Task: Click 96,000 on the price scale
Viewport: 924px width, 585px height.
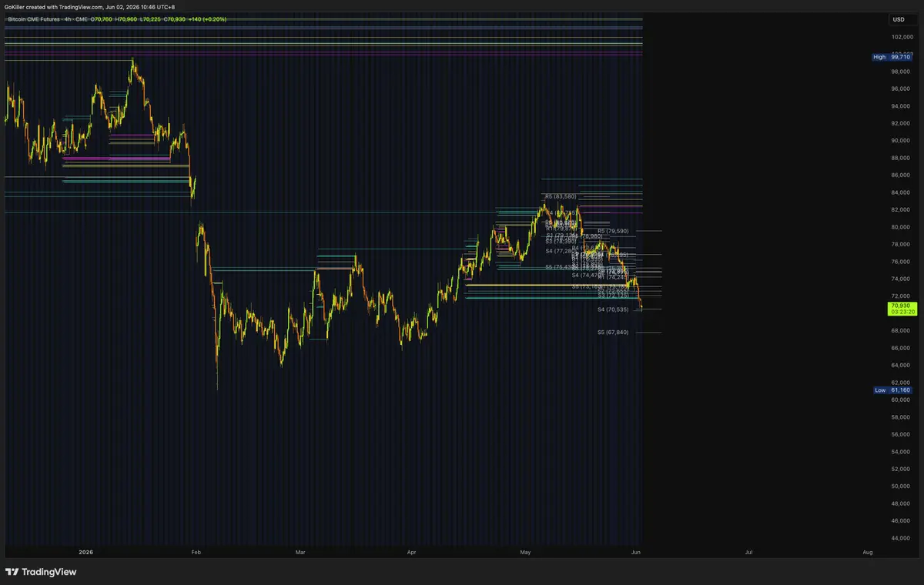Action: click(x=900, y=89)
